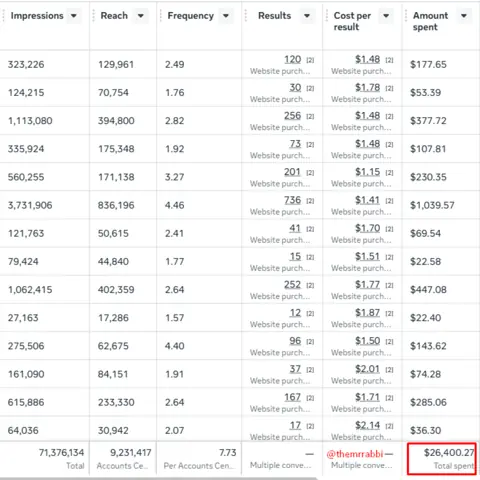The width and height of the screenshot is (480, 480).
Task: Click the attribution [2] icon beside $1.15
Action: [389, 173]
